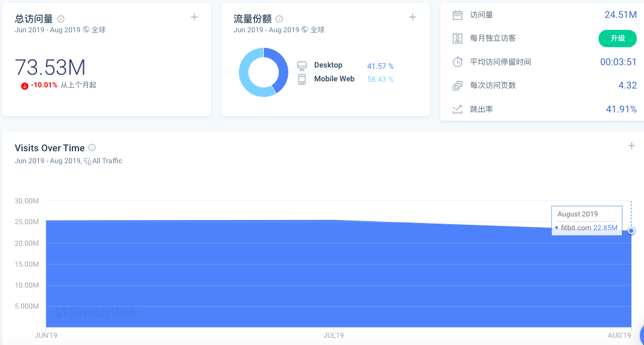Click the fitbit.com 22.85M tooltip entry
The width and height of the screenshot is (644, 345).
[x=587, y=228]
